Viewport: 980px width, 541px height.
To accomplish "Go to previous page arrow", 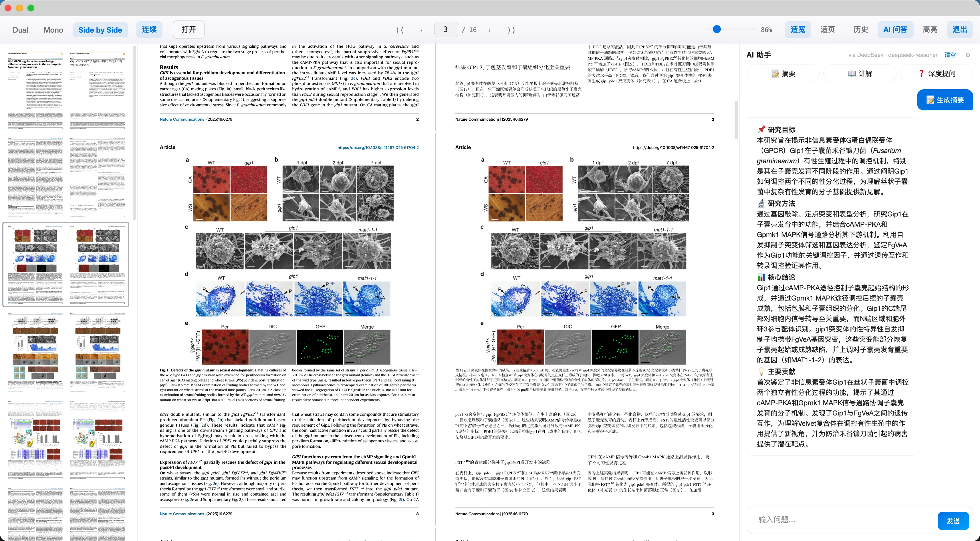I will tap(422, 30).
